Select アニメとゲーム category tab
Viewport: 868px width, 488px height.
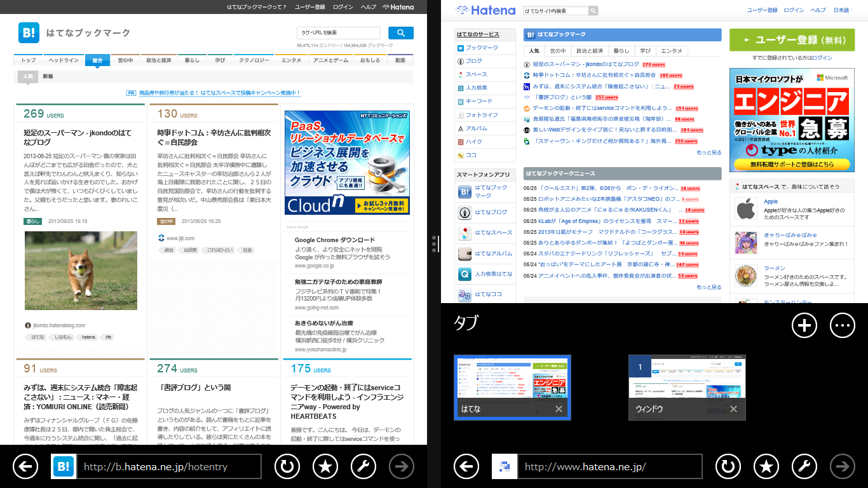click(x=331, y=60)
